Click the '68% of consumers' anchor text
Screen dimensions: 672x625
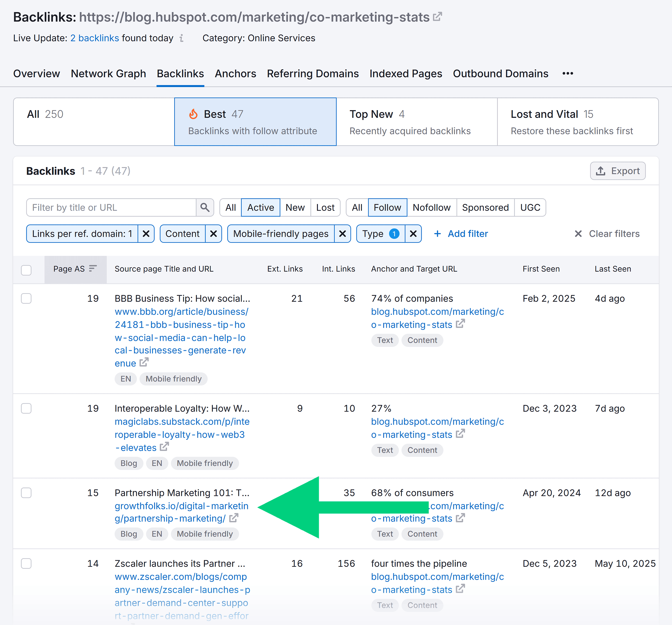point(412,493)
